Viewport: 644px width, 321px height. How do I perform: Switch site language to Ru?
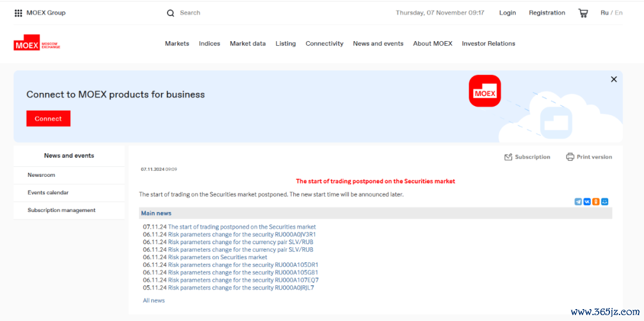click(605, 13)
